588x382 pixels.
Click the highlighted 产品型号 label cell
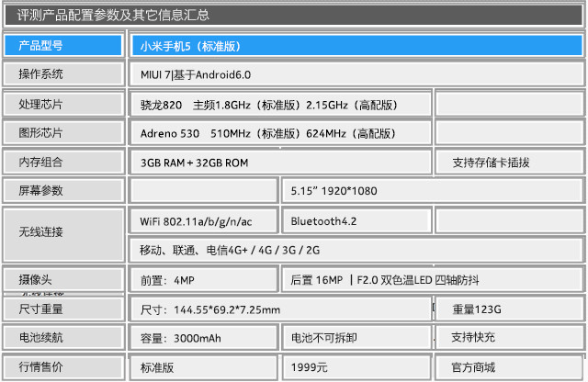click(62, 45)
